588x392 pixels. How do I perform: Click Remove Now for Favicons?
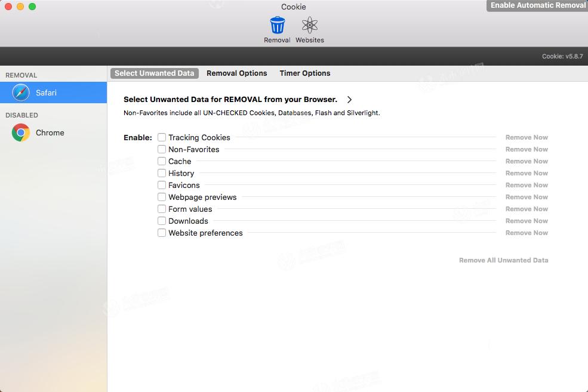(x=527, y=185)
